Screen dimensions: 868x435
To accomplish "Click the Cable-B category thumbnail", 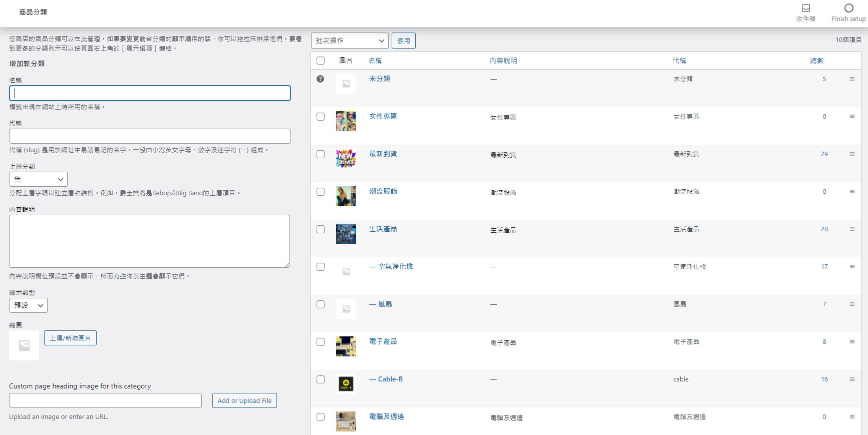I will (x=346, y=384).
